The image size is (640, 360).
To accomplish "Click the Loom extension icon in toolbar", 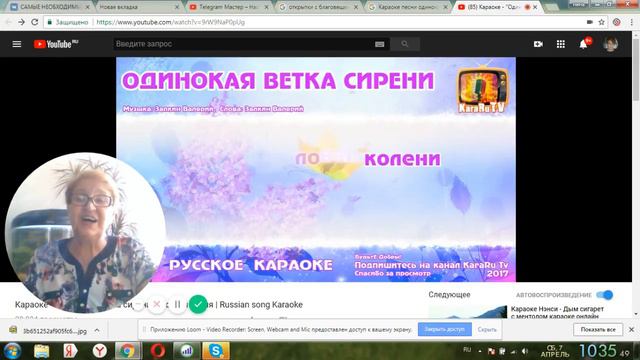I will coord(617,22).
